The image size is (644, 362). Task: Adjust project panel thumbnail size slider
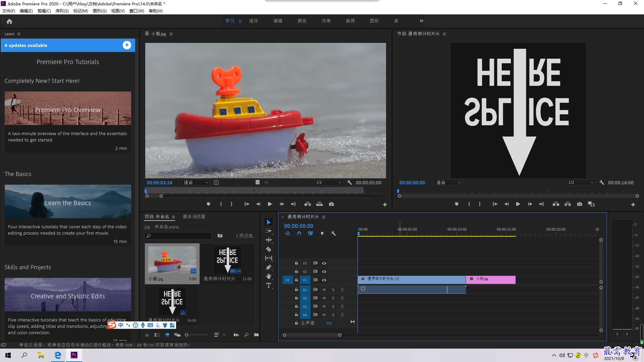[186, 335]
